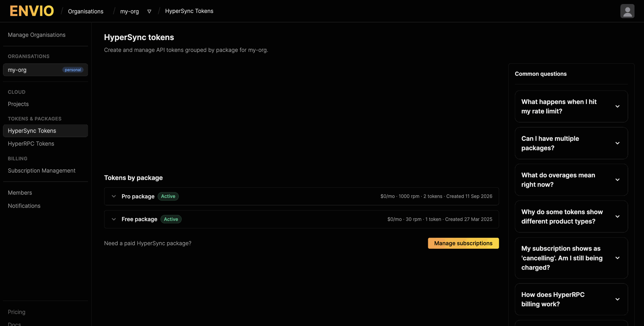This screenshot has height=326, width=644.
Task: Open the Members page
Action: 20,193
